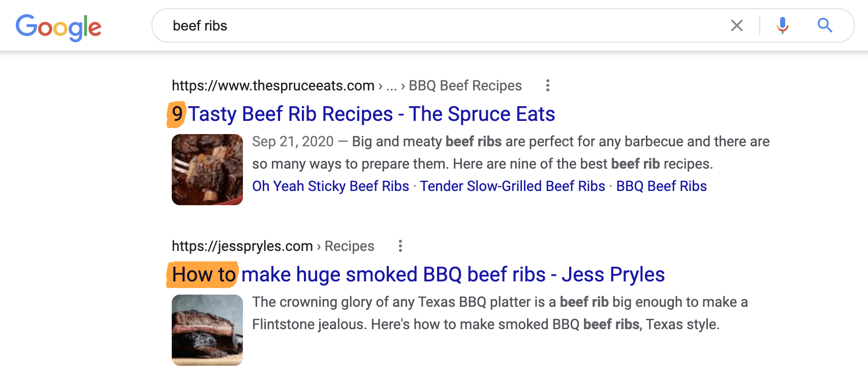Click the "Recipes" breadcrumb under jesspryles
This screenshot has width=868, height=384.
[x=349, y=246]
